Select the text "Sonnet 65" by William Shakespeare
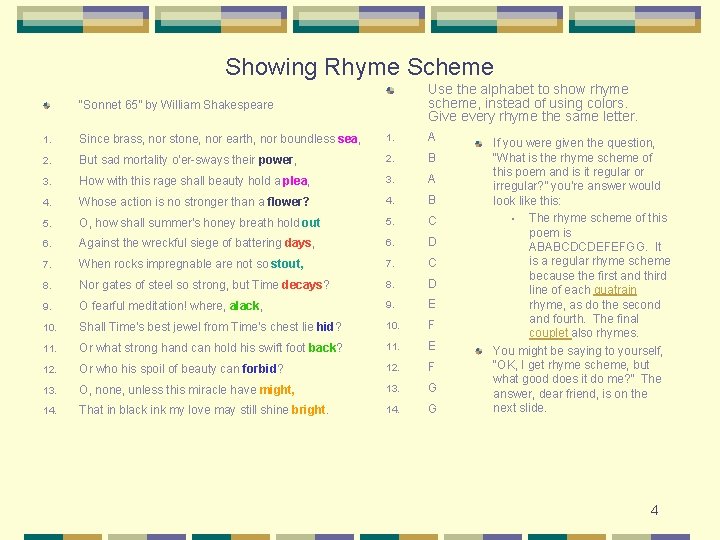The height and width of the screenshot is (540, 720). (176, 105)
